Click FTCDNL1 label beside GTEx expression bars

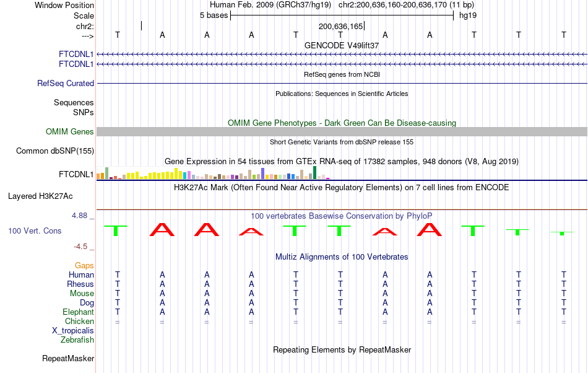coord(76,175)
